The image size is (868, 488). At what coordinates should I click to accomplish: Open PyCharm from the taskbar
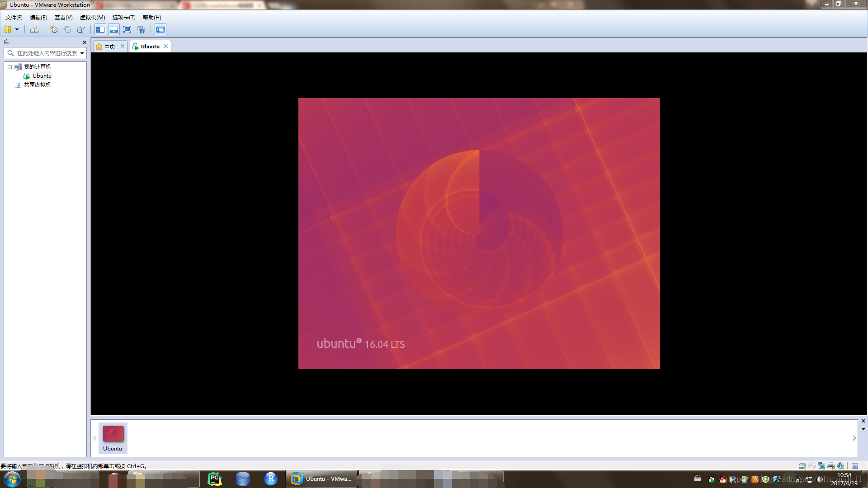[215, 479]
